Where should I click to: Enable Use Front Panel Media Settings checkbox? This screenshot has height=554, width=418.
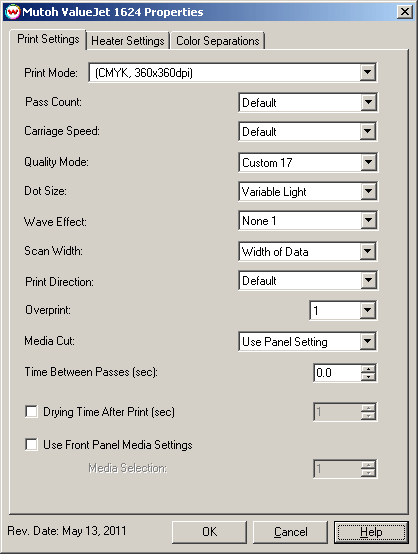coord(31,444)
